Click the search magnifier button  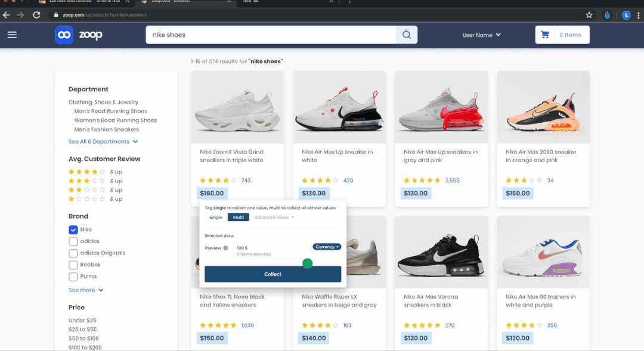(407, 35)
